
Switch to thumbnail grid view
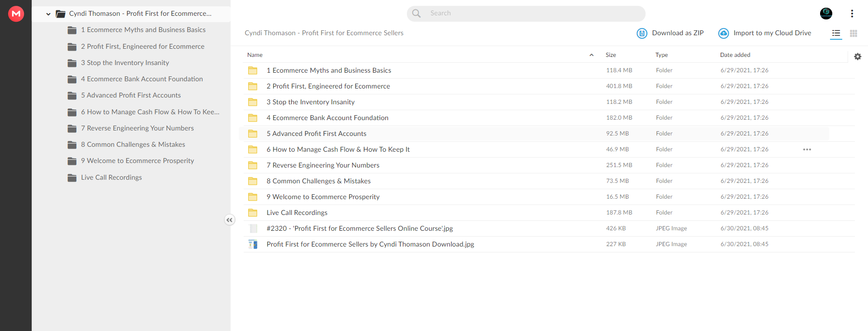point(854,33)
